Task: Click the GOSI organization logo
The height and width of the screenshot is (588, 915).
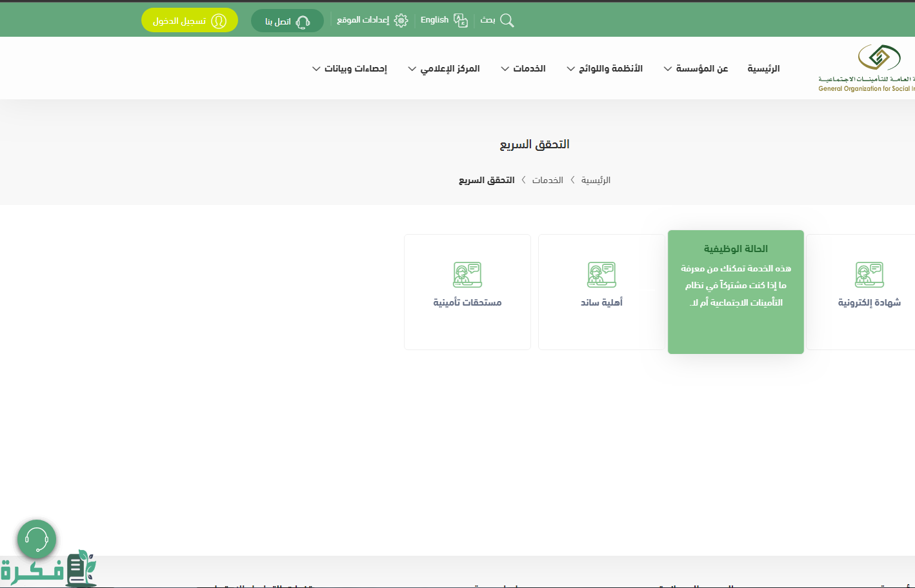Action: (x=878, y=58)
